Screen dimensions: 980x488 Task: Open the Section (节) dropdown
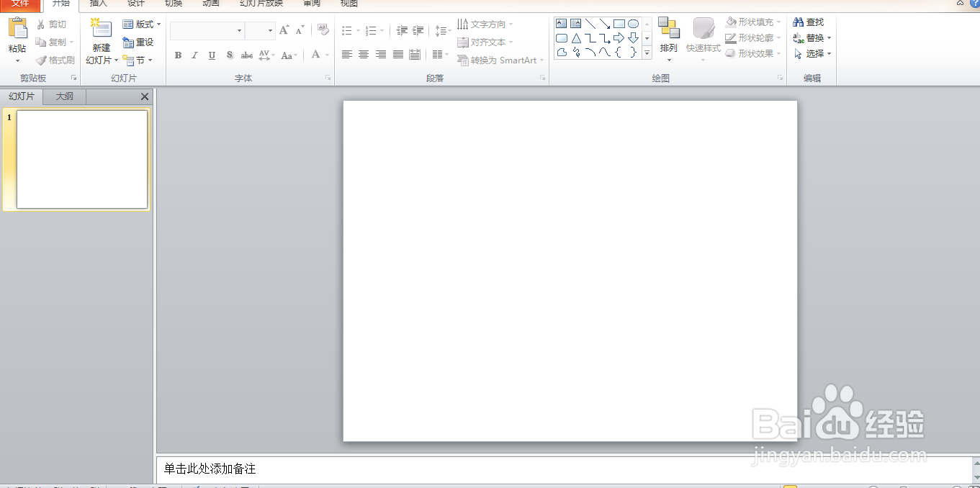(138, 60)
